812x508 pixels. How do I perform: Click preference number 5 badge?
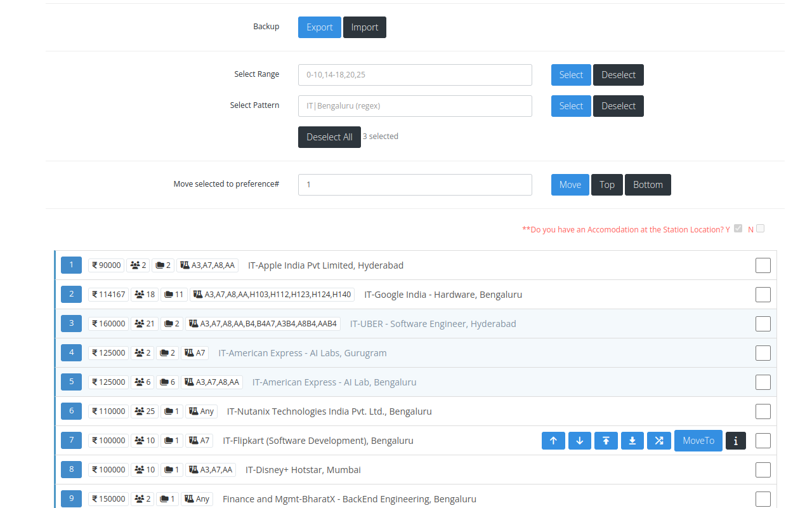click(x=71, y=382)
